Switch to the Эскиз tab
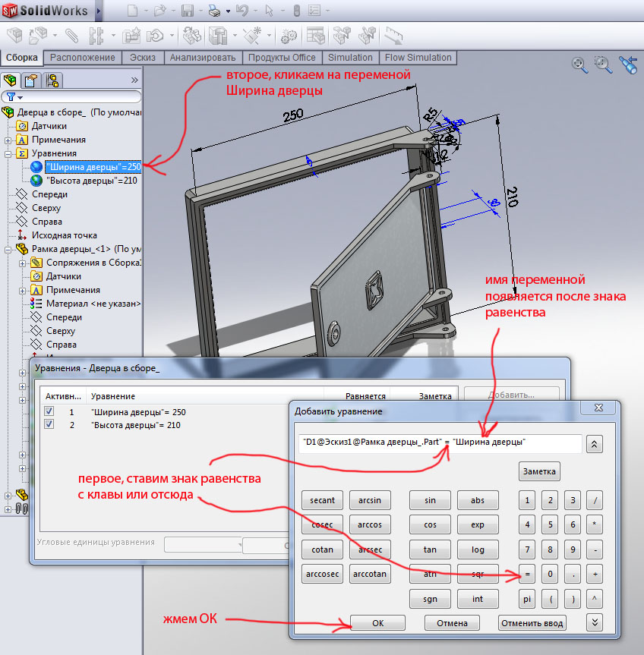This screenshot has width=644, height=655. coord(143,58)
